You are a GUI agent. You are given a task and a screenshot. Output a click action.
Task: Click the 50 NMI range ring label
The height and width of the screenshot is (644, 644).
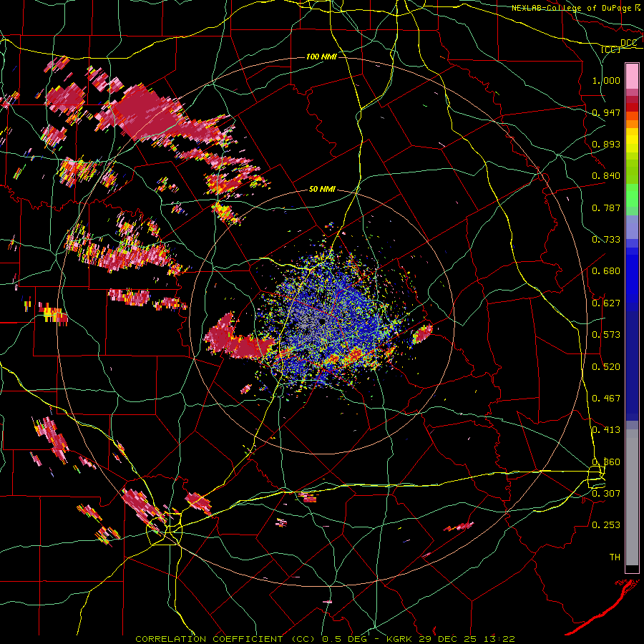(322, 190)
